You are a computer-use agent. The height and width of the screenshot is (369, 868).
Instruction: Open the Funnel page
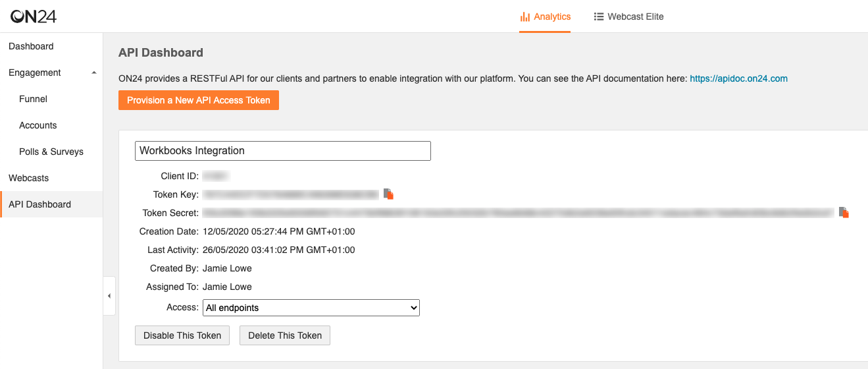(x=33, y=99)
